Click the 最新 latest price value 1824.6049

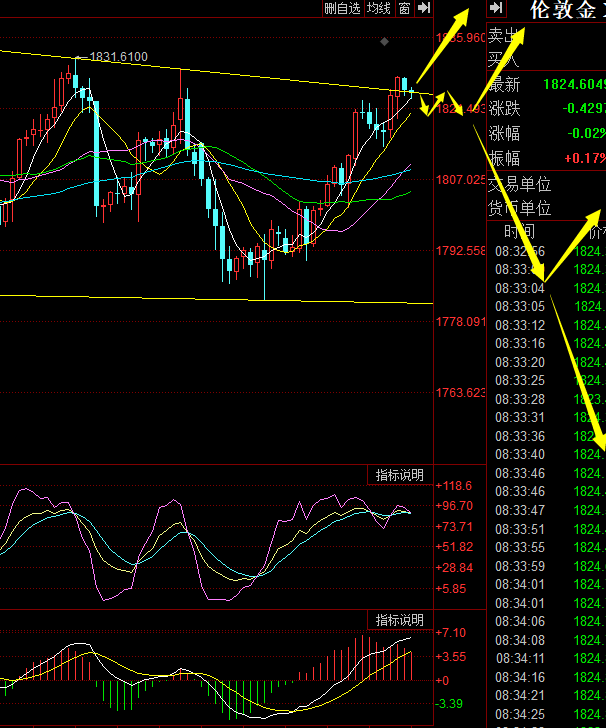tap(575, 84)
